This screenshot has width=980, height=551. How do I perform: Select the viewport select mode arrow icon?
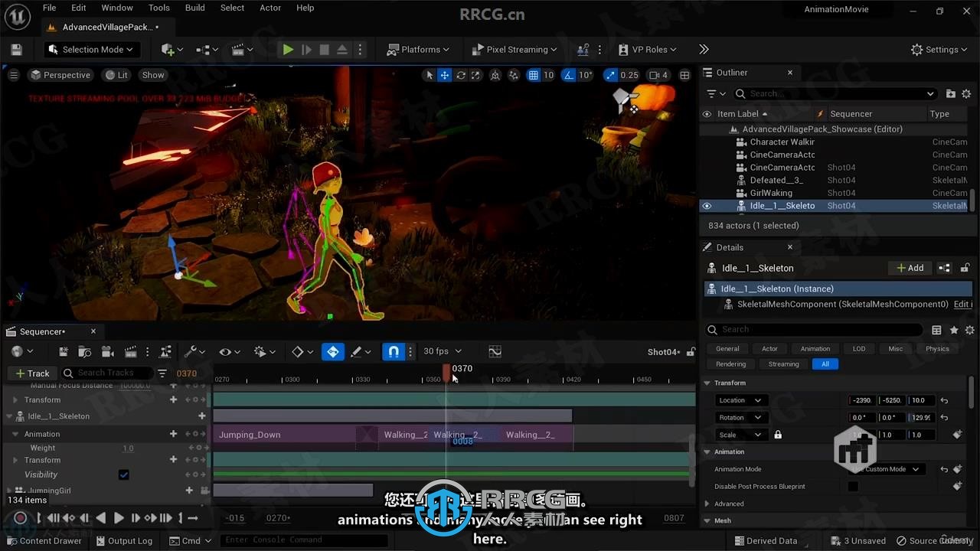(430, 75)
